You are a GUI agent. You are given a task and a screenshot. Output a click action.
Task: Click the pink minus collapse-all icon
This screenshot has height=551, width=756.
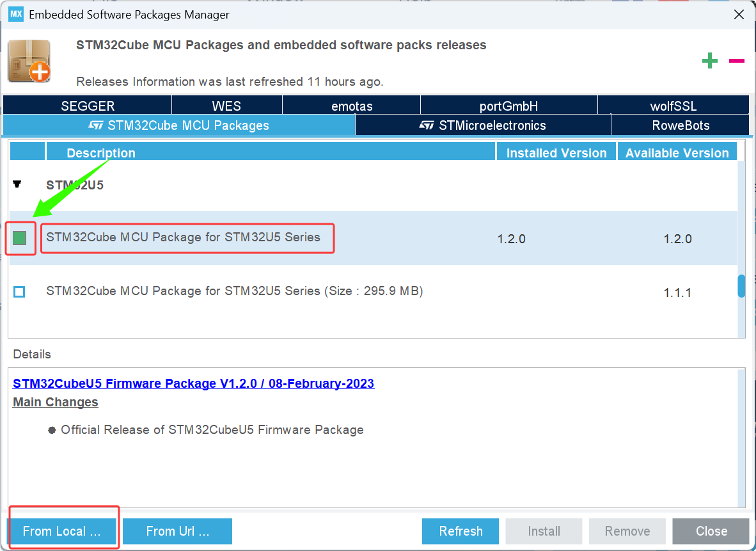(x=736, y=61)
